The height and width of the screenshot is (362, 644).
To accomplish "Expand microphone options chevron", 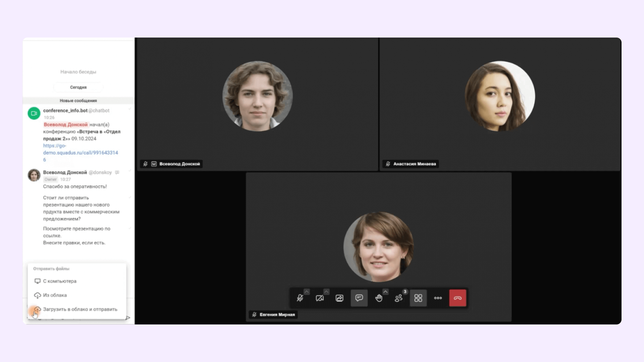I will pyautogui.click(x=307, y=292).
